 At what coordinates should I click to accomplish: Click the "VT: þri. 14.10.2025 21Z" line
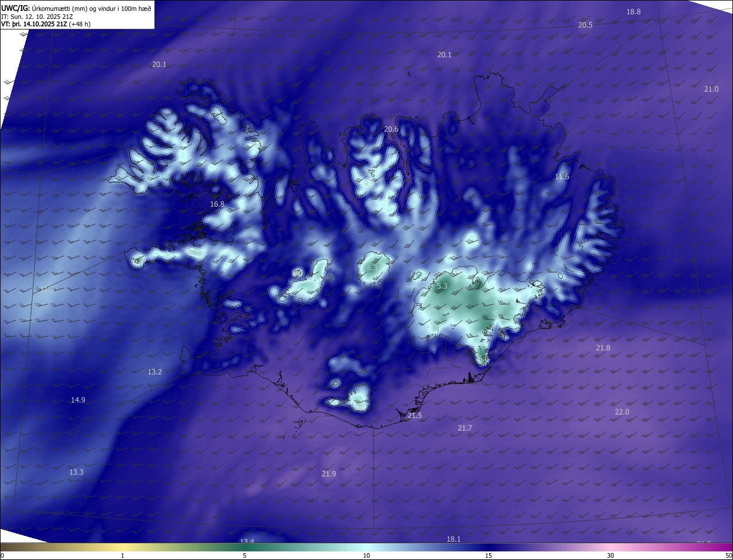pos(33,24)
